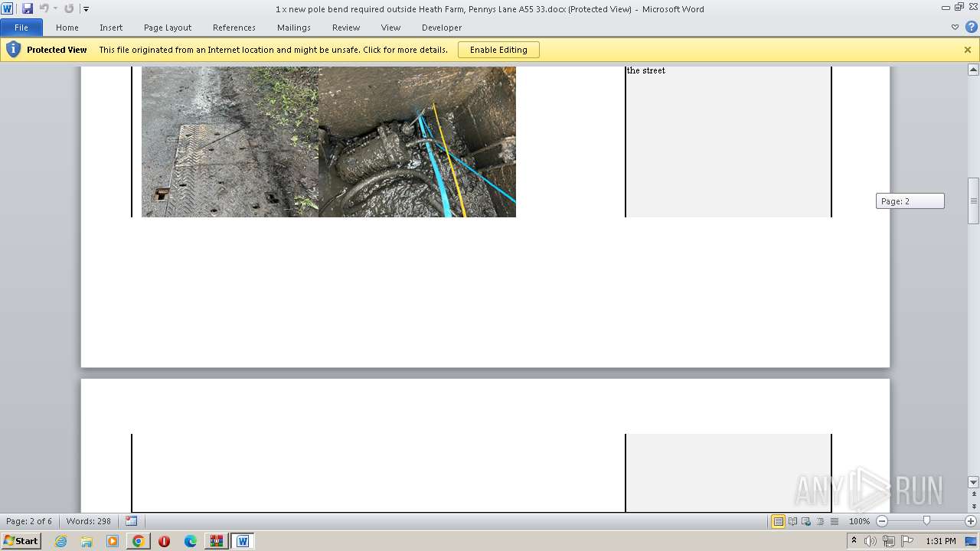Click the Redo icon in title bar

[x=69, y=8]
